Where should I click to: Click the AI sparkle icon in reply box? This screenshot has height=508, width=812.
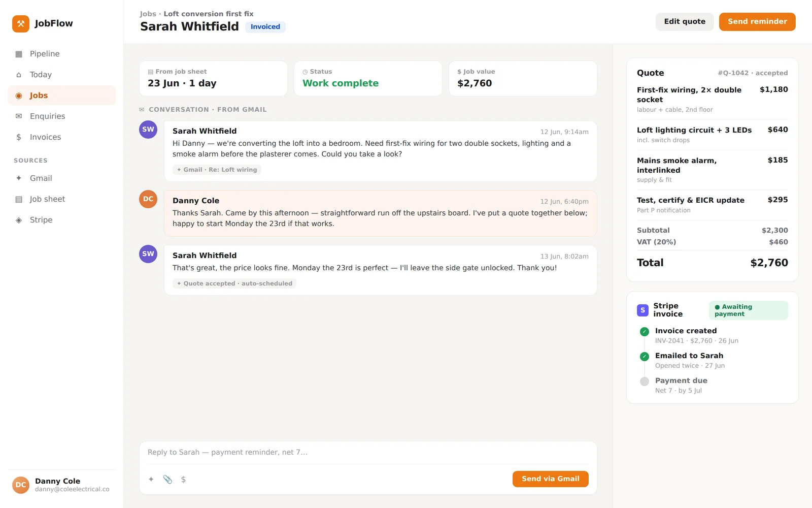(x=151, y=479)
